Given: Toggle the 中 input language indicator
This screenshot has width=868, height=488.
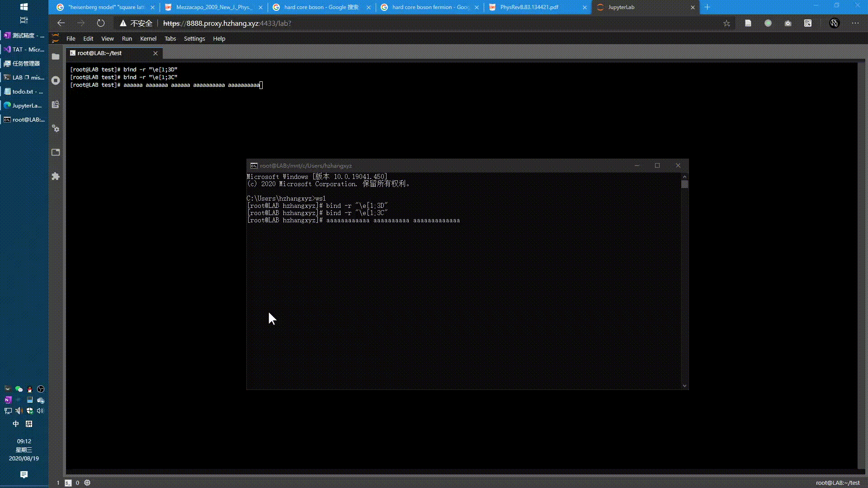Looking at the screenshot, I should (x=15, y=424).
